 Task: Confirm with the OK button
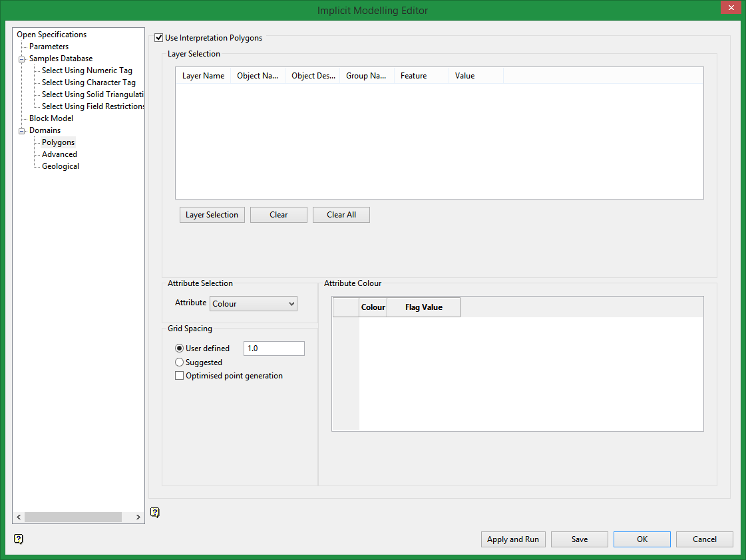click(642, 539)
